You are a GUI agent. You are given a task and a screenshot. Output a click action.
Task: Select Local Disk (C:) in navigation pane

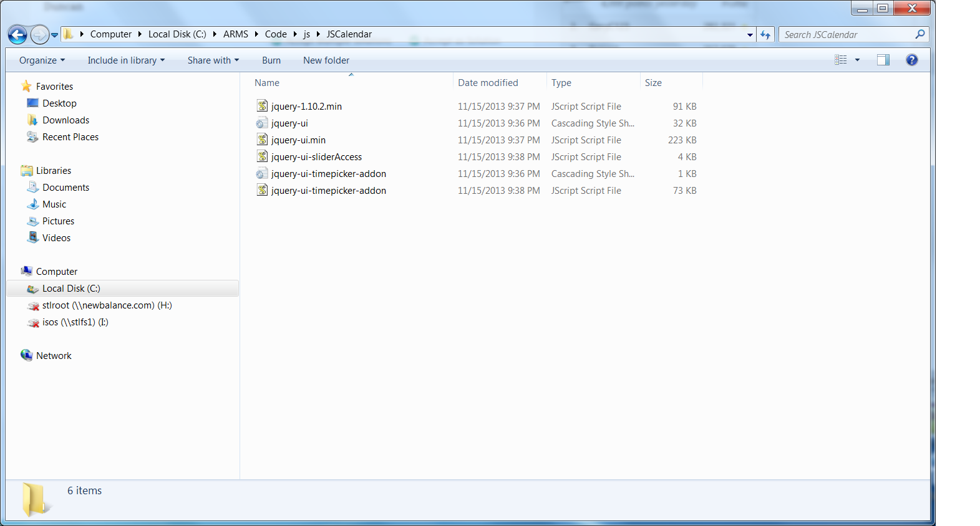pyautogui.click(x=122, y=289)
